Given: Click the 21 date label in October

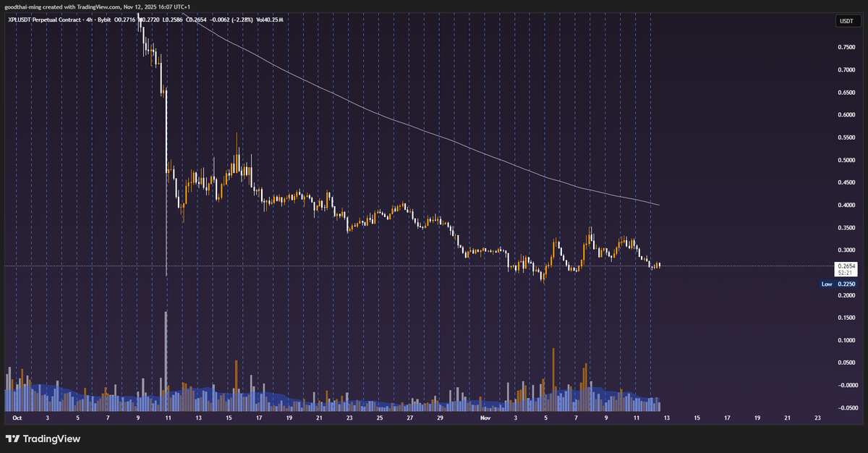Looking at the screenshot, I should [318, 418].
